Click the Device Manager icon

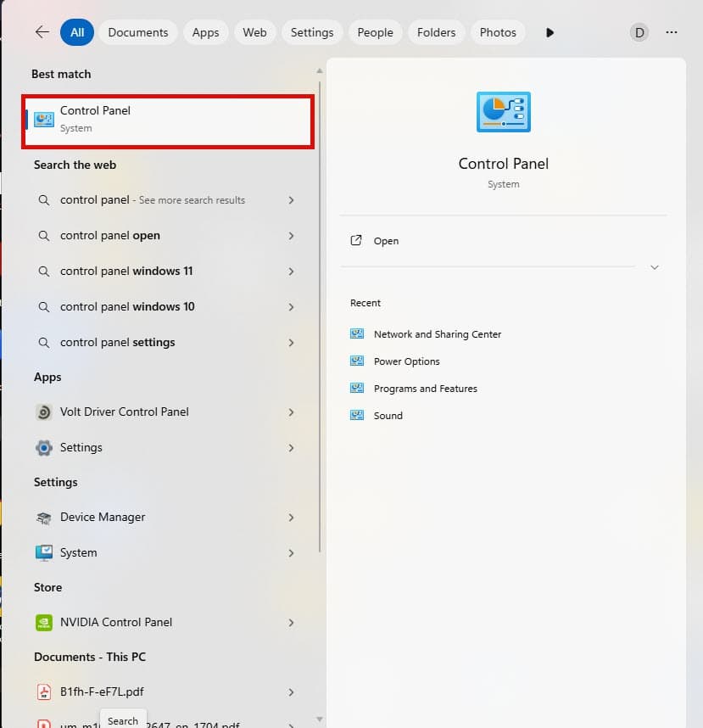[x=44, y=518]
